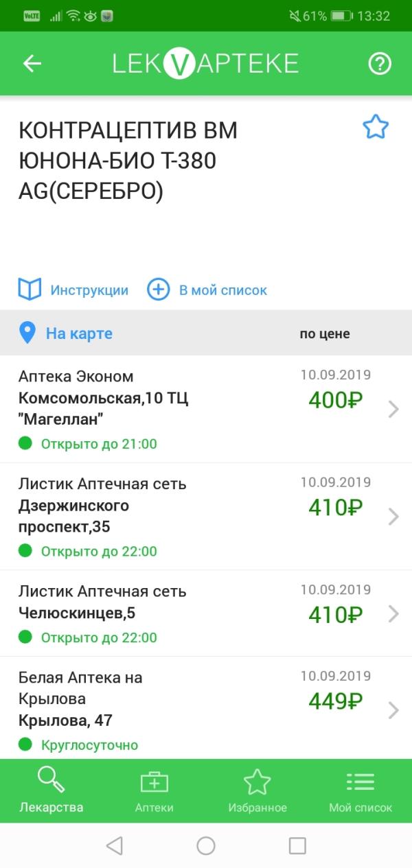Screen dimensions: 412x868
Task: Sort the list using по цене
Action: pyautogui.click(x=325, y=334)
